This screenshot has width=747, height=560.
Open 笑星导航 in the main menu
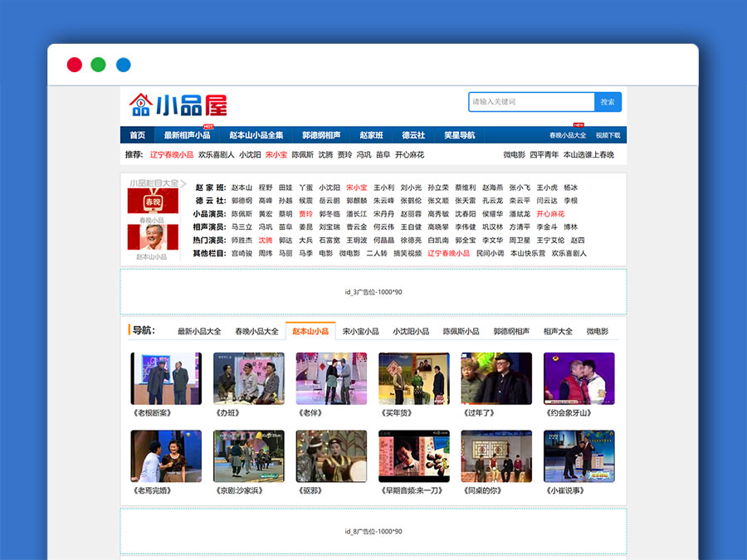coord(459,135)
